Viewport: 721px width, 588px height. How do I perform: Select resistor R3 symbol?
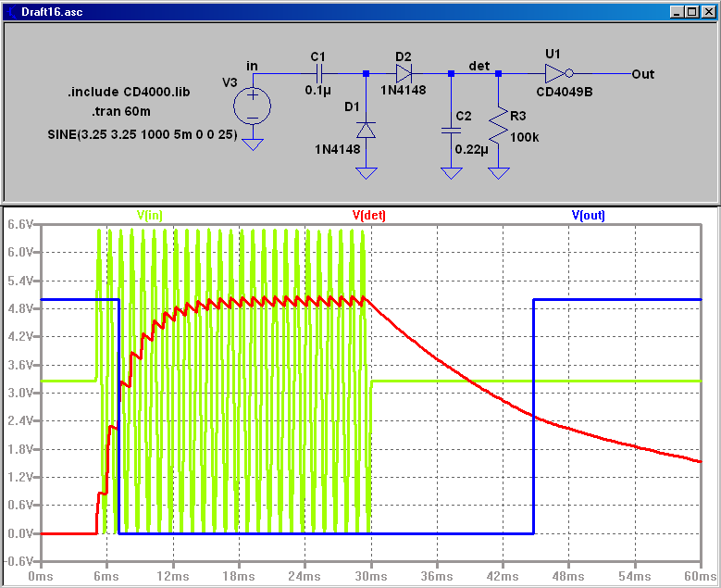(499, 125)
